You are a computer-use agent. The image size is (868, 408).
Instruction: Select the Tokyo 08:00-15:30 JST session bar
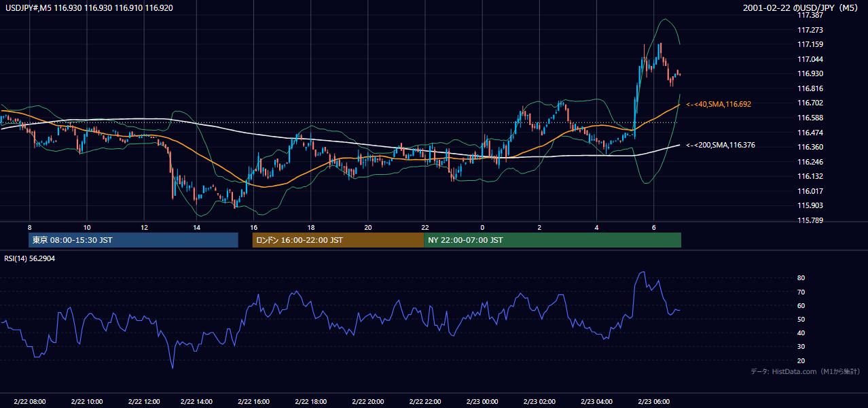click(134, 240)
